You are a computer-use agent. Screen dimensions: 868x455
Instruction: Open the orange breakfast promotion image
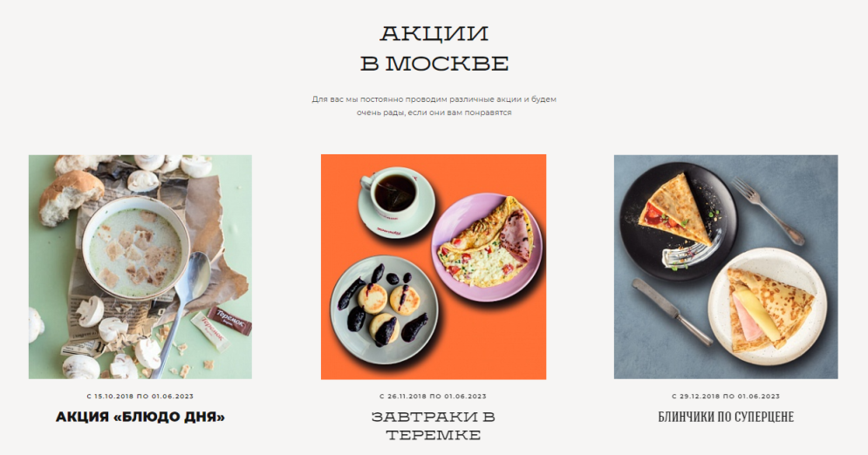point(434,267)
